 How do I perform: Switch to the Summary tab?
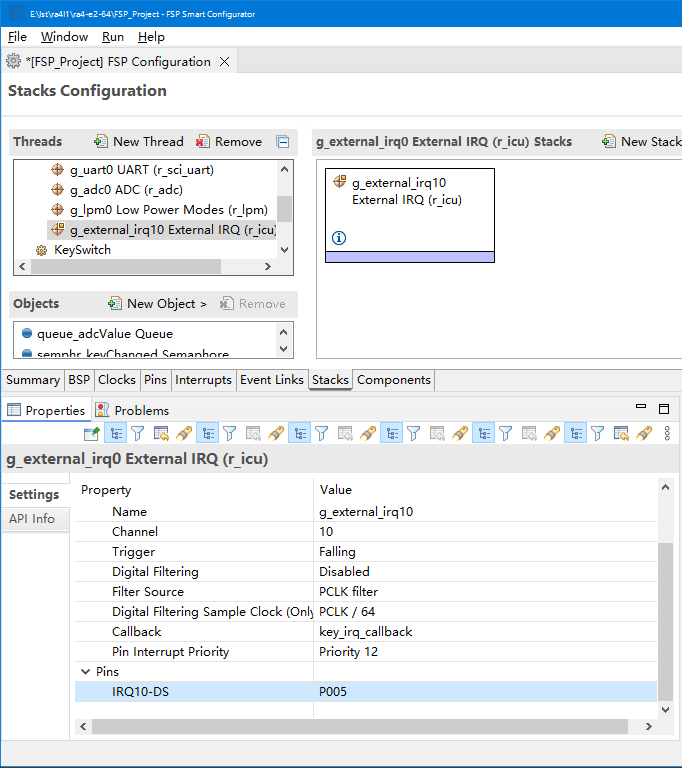point(33,380)
